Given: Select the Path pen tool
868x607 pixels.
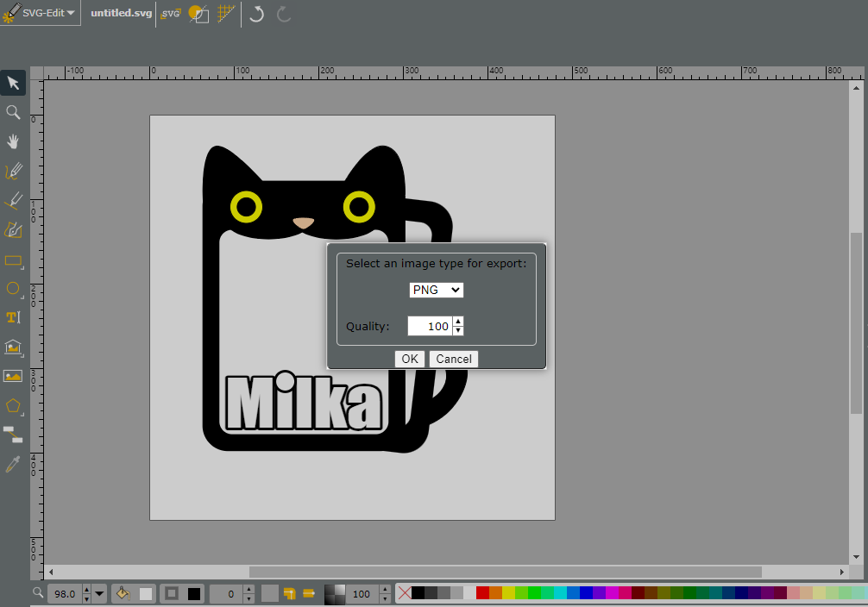Looking at the screenshot, I should pyautogui.click(x=13, y=229).
